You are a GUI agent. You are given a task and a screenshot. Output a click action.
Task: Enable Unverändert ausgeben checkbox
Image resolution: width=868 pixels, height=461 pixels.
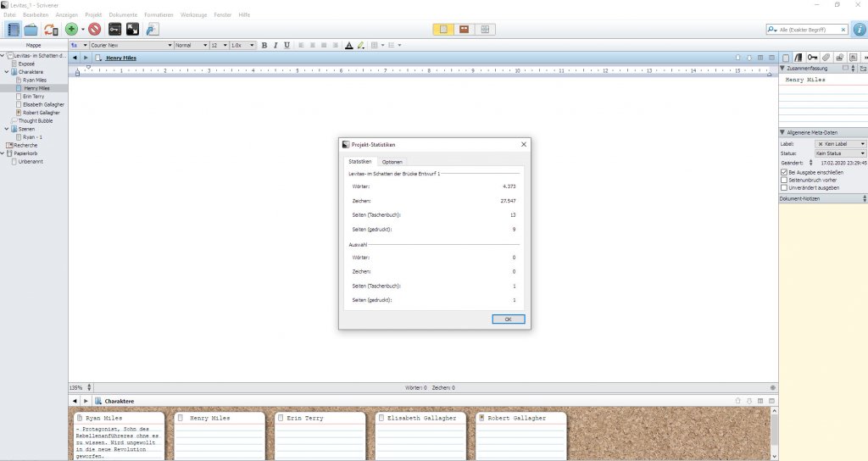click(784, 187)
